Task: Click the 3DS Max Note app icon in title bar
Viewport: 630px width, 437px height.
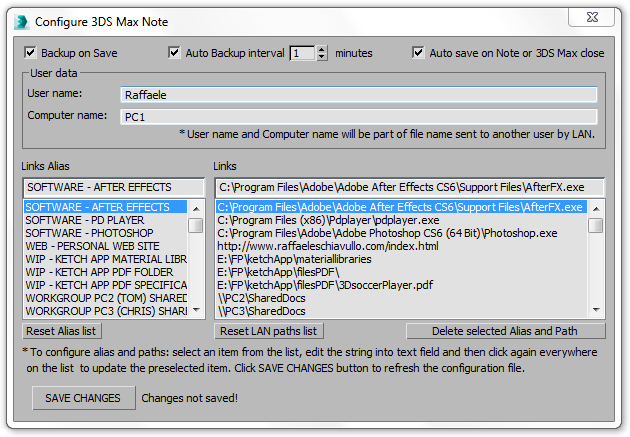Action: point(21,22)
